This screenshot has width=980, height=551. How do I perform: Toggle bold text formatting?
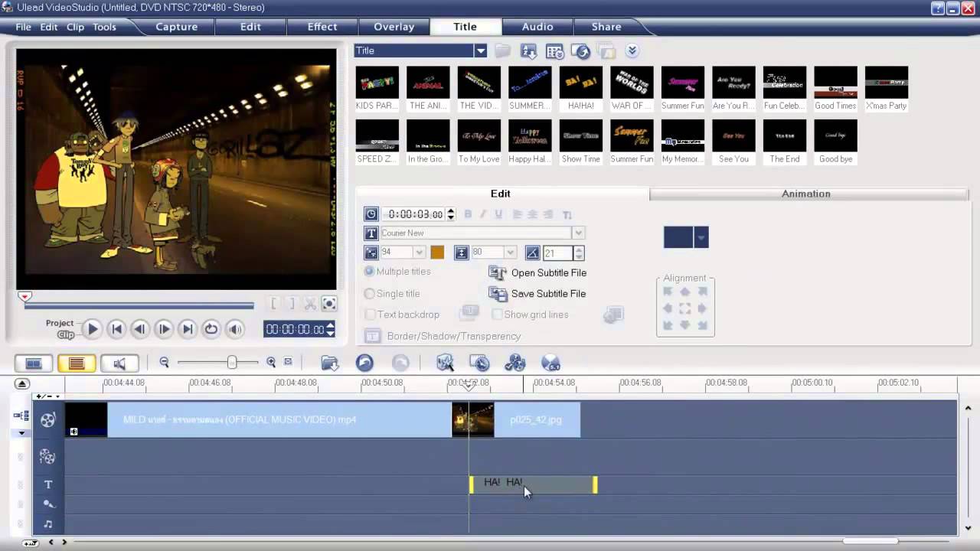coord(468,214)
